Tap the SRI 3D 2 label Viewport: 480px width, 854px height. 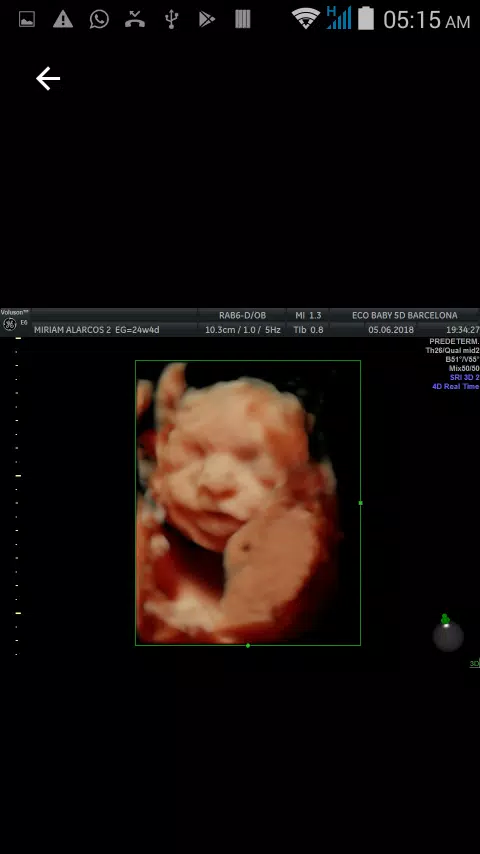point(465,377)
